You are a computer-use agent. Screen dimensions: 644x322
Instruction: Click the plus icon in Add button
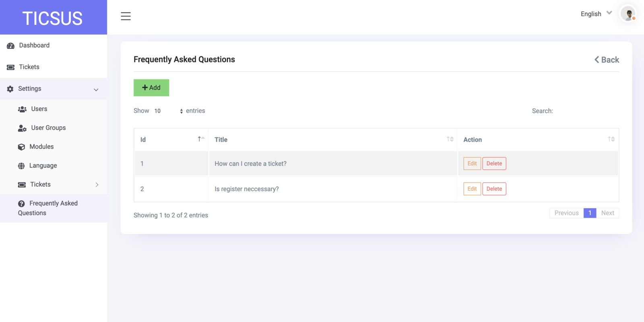tap(145, 87)
